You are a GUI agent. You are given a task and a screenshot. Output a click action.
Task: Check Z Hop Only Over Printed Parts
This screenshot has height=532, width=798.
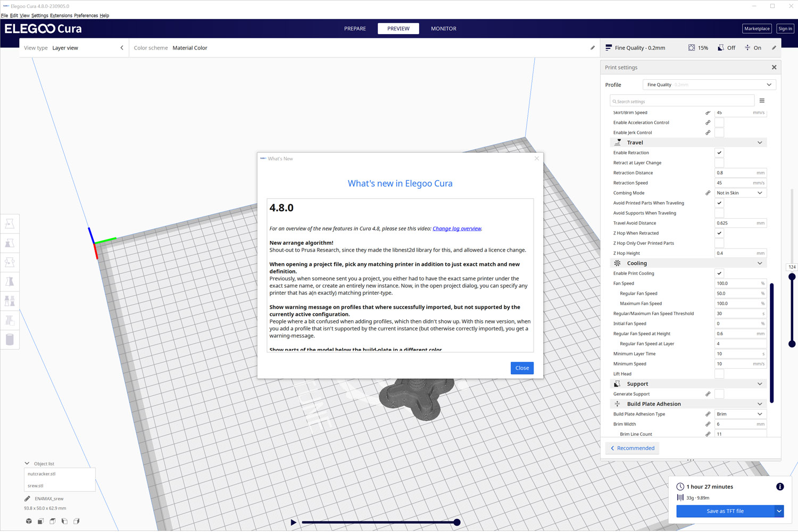pyautogui.click(x=719, y=243)
